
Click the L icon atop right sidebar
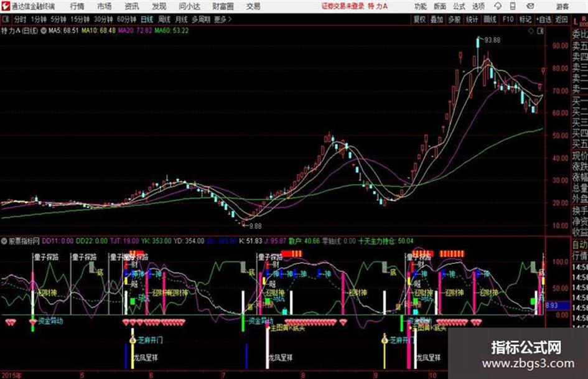576,22
